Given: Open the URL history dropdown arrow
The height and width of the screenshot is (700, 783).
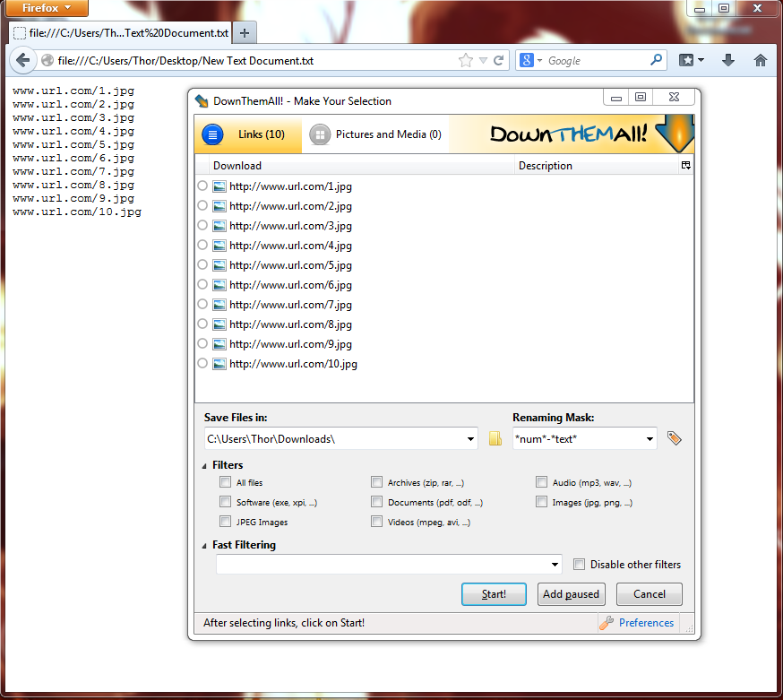Looking at the screenshot, I should coord(483,60).
